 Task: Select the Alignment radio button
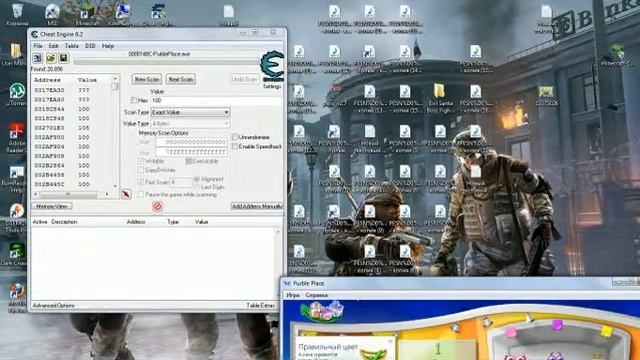(x=197, y=179)
